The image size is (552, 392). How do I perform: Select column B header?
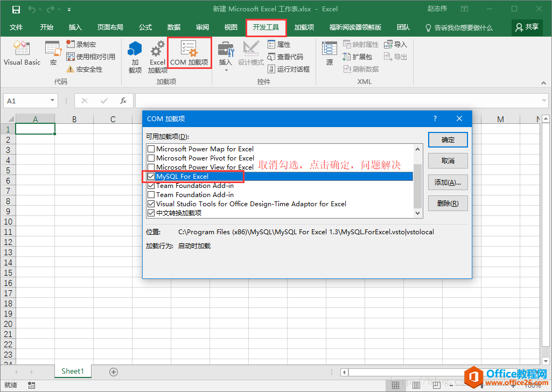pos(74,120)
